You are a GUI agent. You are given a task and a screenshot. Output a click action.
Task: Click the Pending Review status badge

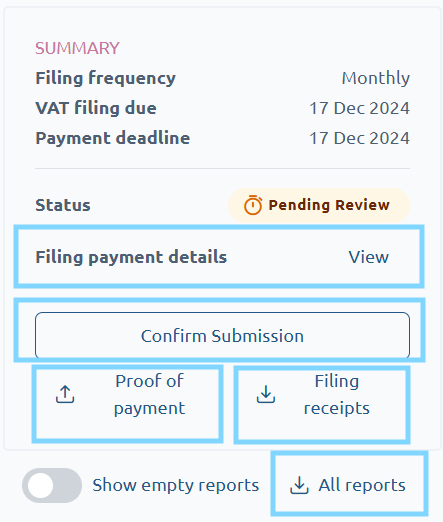[319, 205]
